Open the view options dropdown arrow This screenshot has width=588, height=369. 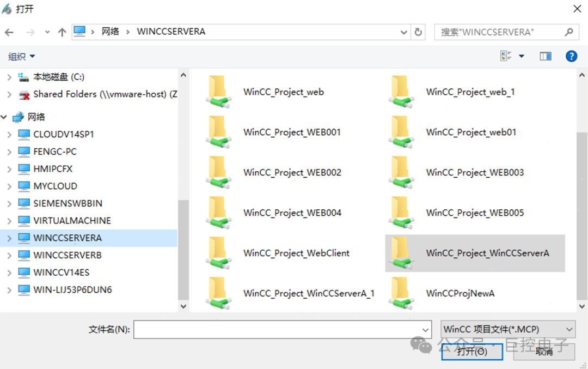521,56
